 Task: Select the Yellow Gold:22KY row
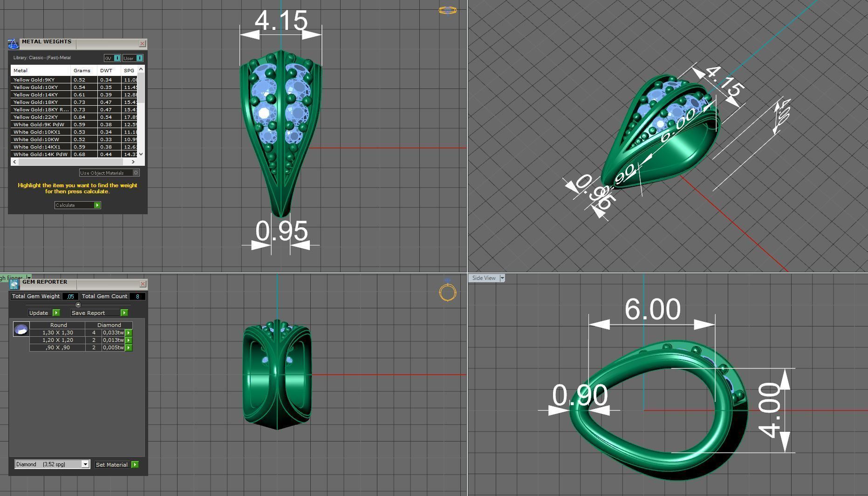tap(75, 117)
